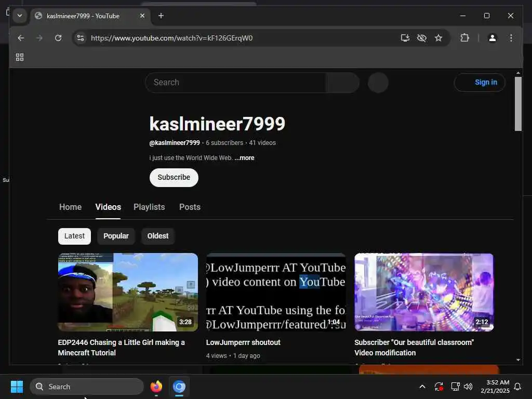Show hidden system tray icons
532x399 pixels.
422,387
